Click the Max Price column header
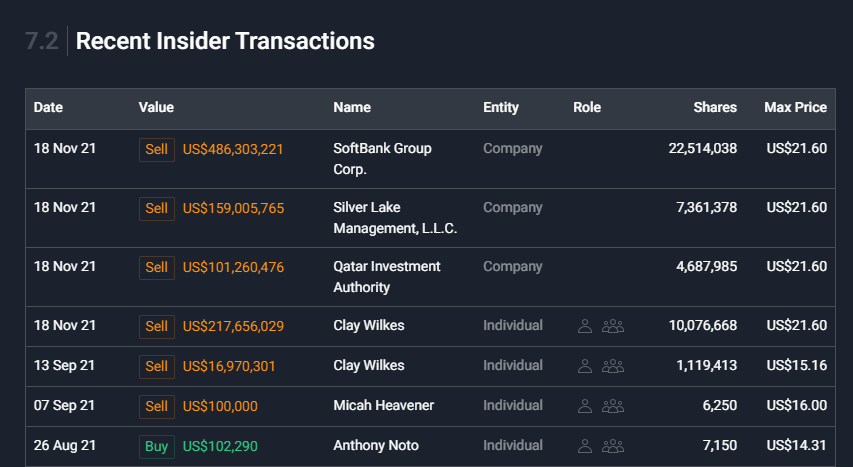853x467 pixels. coord(795,108)
